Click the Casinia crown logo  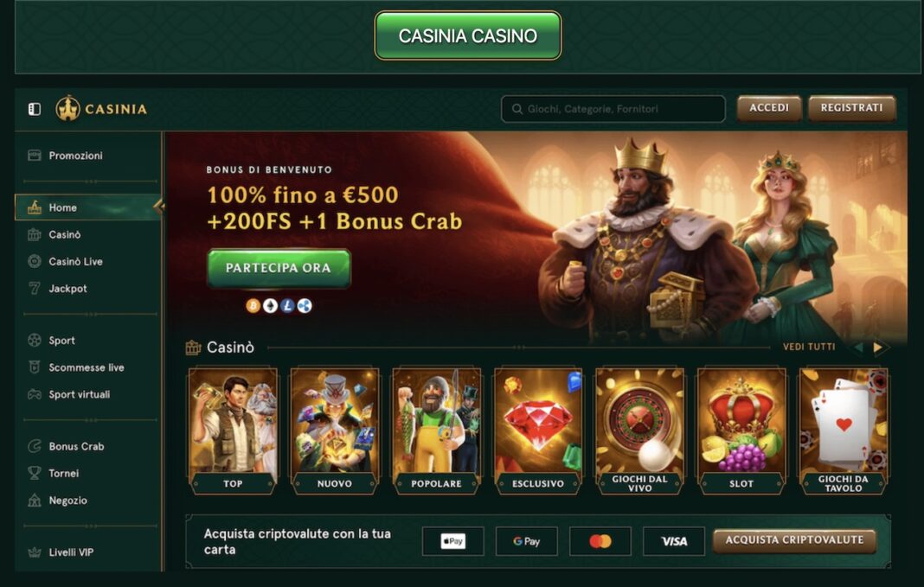pyautogui.click(x=67, y=108)
